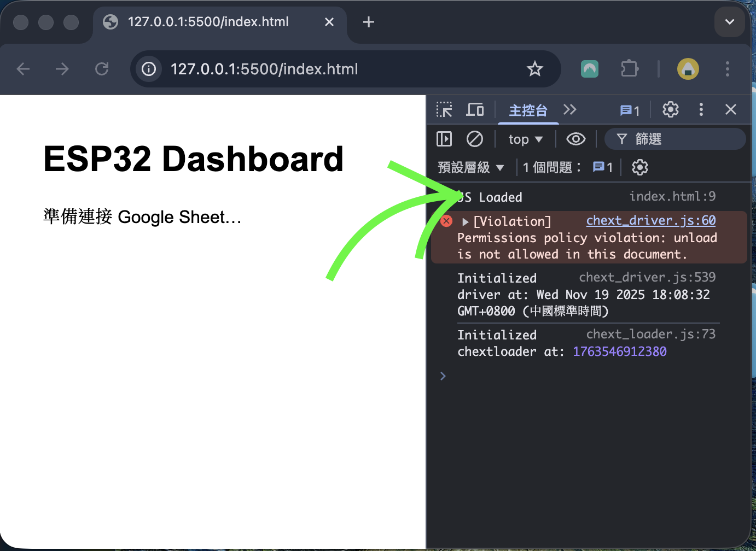Clear the console with the clear icon
The image size is (756, 551).
[474, 139]
